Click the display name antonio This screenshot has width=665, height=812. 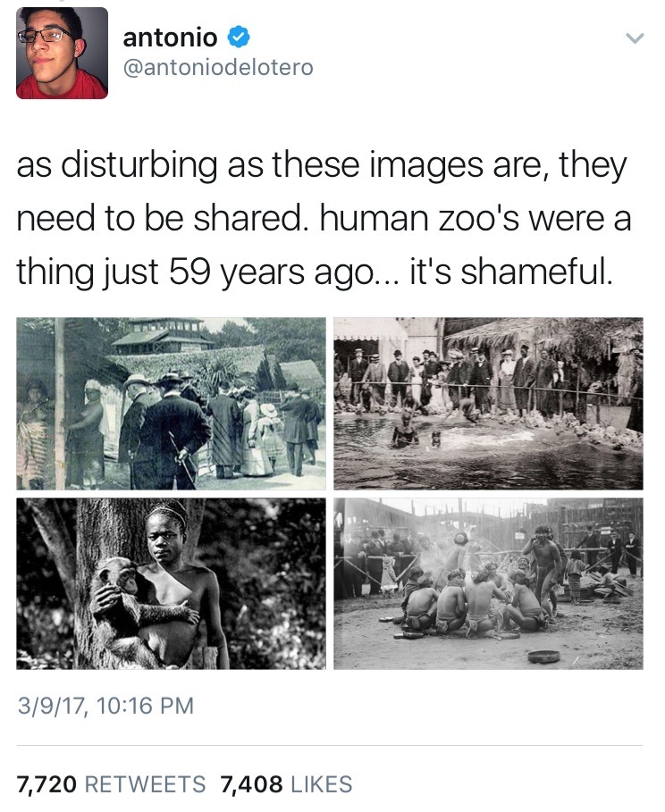[x=170, y=38]
